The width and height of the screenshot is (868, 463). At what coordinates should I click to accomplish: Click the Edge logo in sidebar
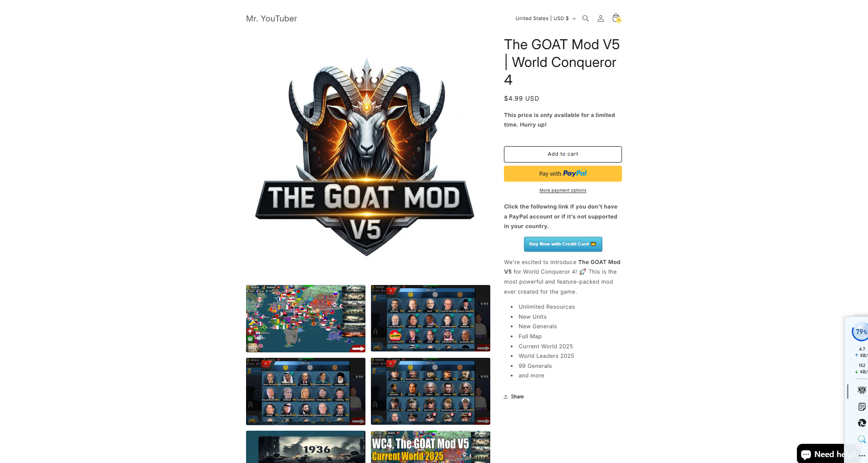(862, 423)
